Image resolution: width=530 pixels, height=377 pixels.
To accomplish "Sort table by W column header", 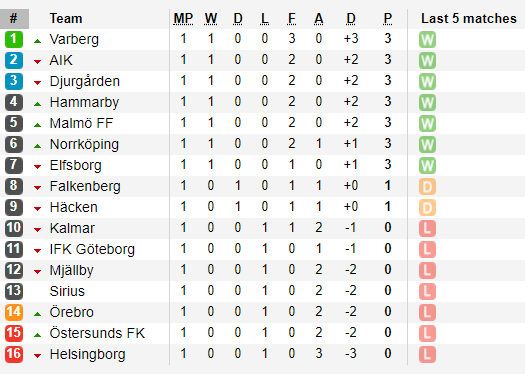I will (x=211, y=19).
